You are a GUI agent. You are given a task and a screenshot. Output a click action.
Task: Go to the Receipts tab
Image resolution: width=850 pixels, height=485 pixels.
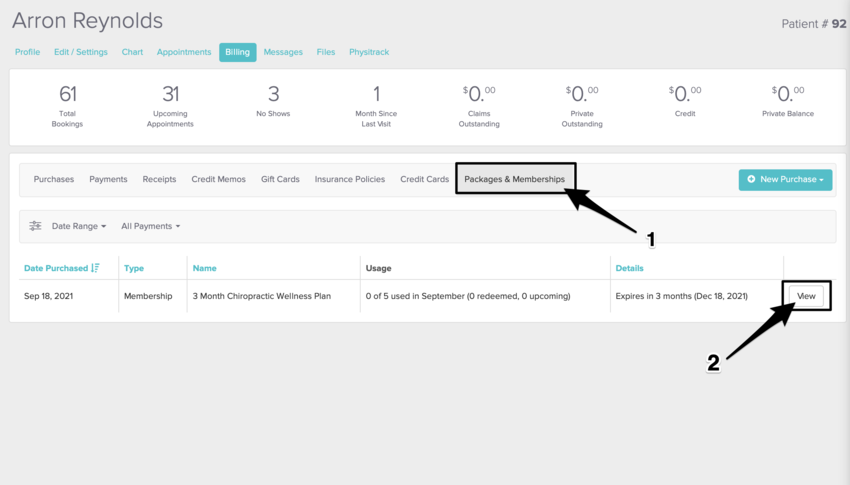pos(159,179)
